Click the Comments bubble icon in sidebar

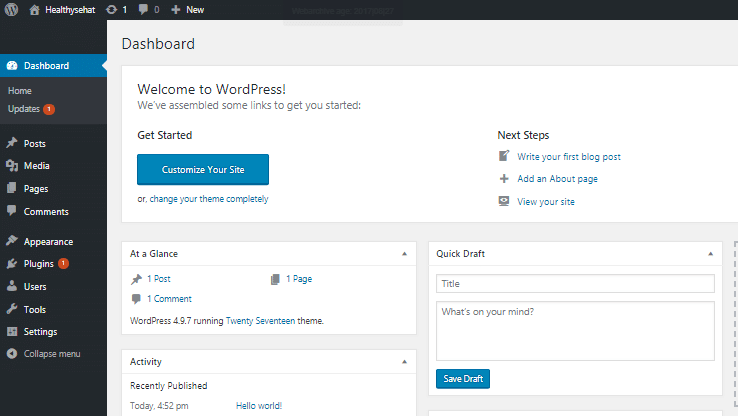click(x=12, y=211)
